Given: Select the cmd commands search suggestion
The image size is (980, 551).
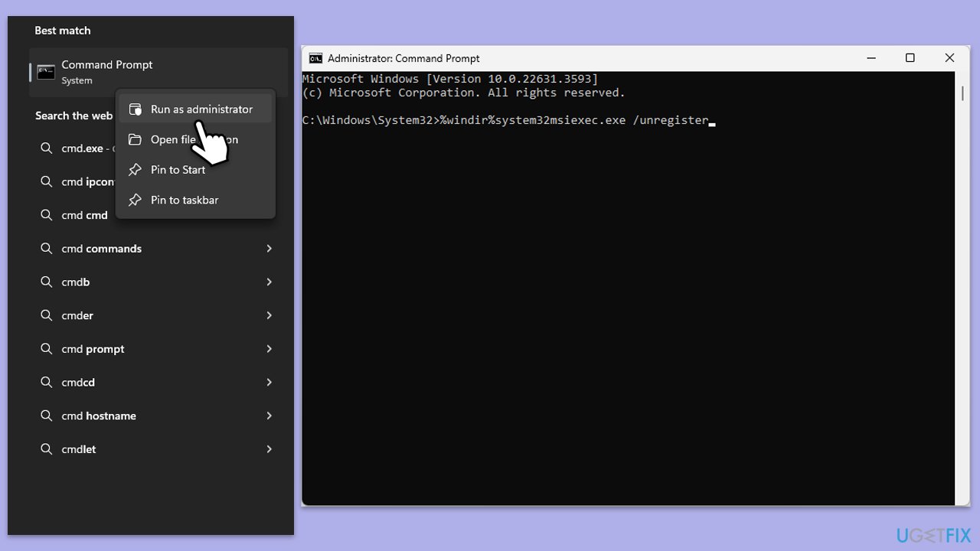Looking at the screenshot, I should point(101,249).
